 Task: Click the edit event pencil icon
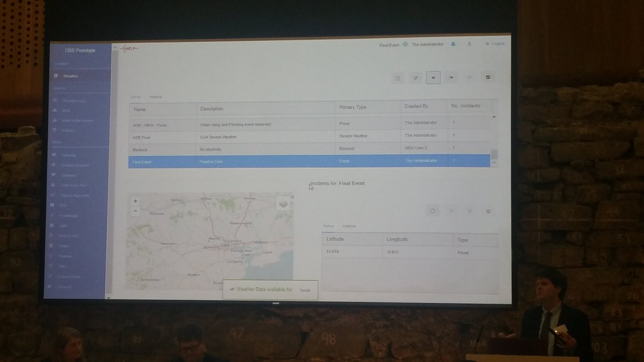(x=415, y=78)
